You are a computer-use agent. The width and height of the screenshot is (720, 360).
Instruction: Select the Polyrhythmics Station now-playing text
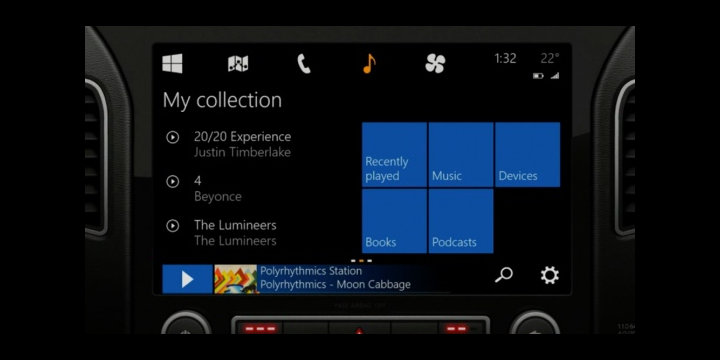click(x=311, y=271)
